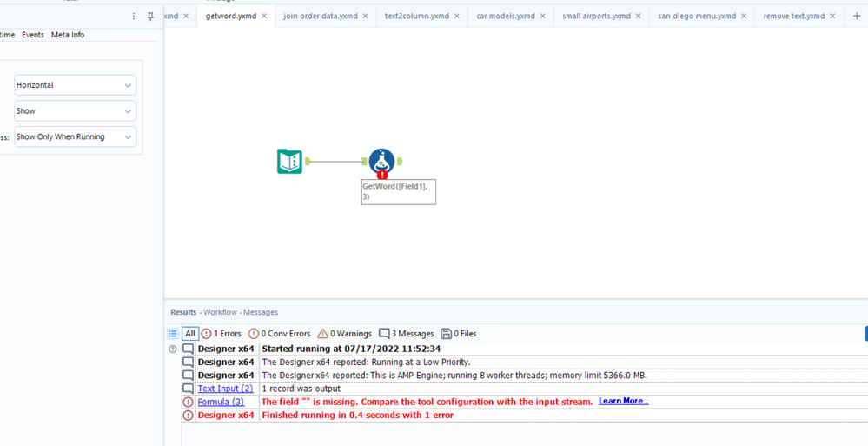Click the Formula tool's input anchor

click(x=364, y=161)
